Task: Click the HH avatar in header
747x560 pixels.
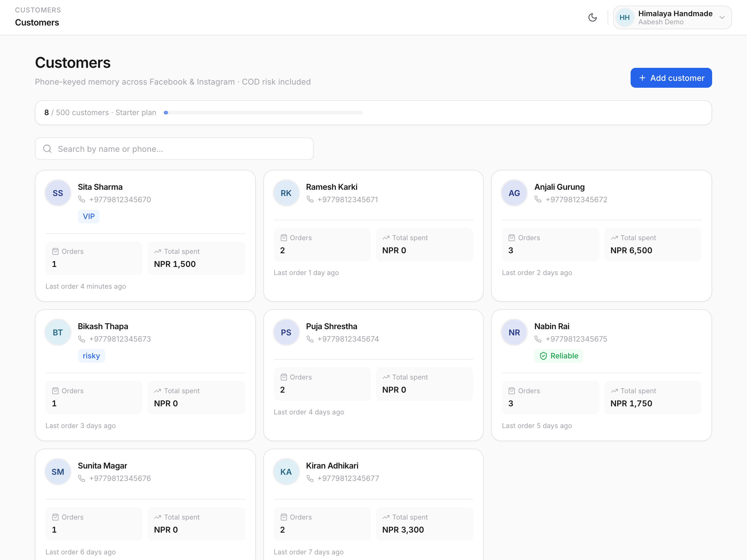Action: coord(624,17)
